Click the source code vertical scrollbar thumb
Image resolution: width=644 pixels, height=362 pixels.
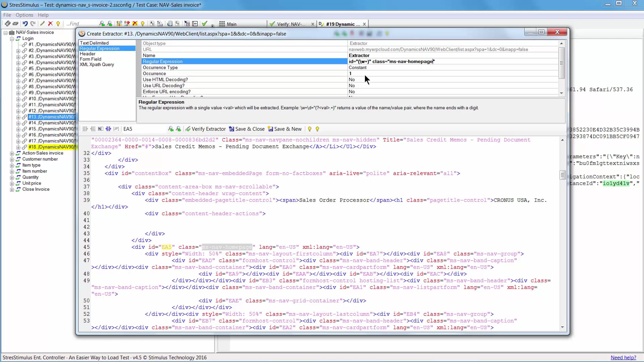[x=562, y=175]
